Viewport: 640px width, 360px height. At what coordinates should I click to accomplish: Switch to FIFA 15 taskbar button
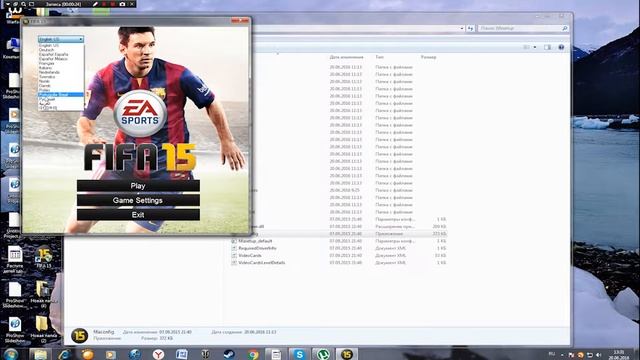347,354
